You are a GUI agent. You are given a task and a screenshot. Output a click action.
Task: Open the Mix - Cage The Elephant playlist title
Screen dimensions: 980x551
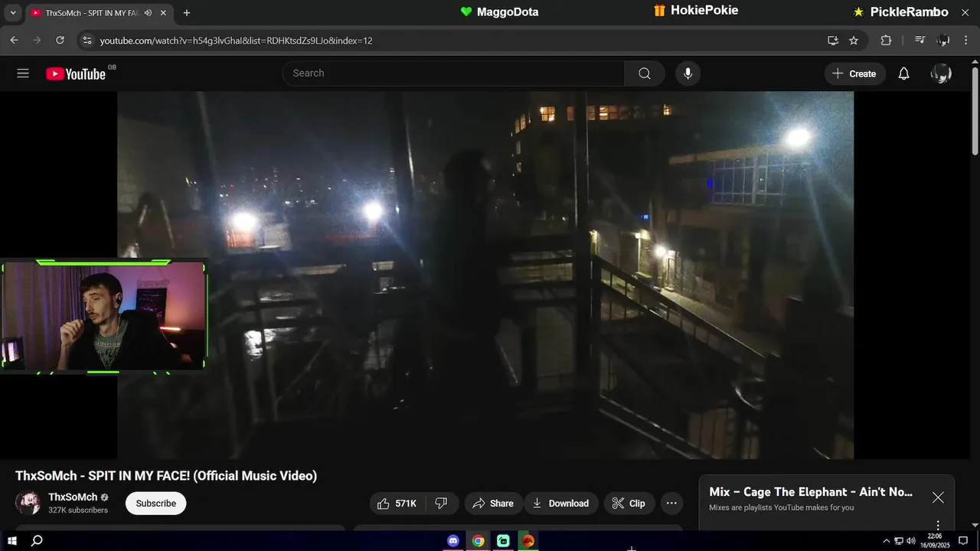(x=811, y=492)
